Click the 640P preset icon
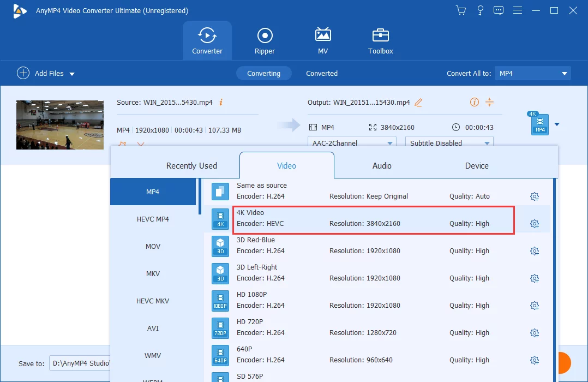The image size is (588, 382). tap(220, 355)
